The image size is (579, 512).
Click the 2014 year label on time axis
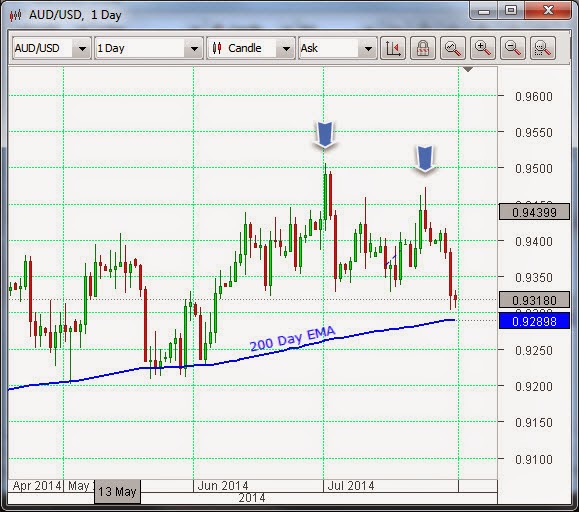[x=252, y=498]
